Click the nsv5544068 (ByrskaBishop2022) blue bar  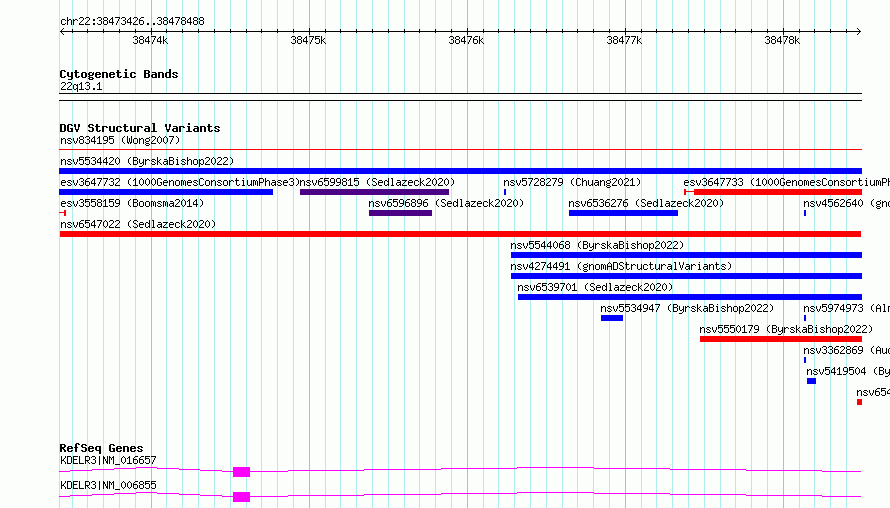686,255
